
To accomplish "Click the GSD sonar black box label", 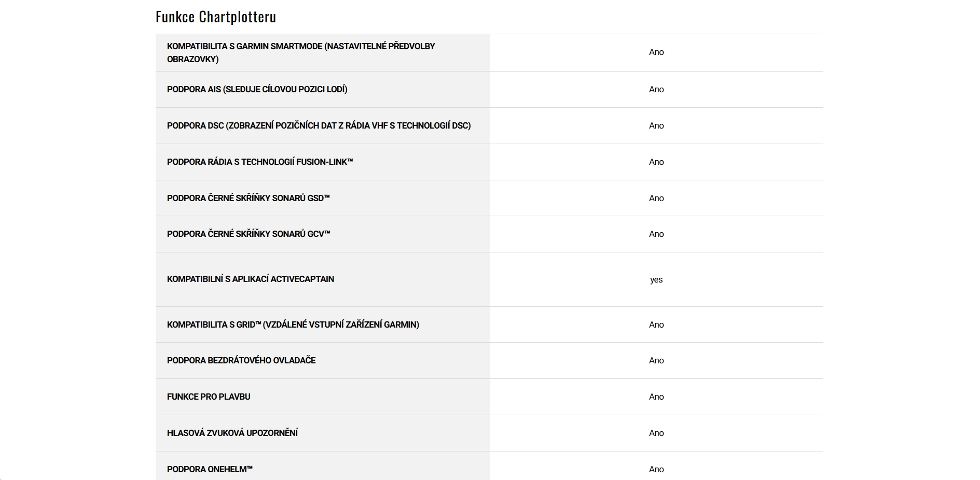I will 248,198.
